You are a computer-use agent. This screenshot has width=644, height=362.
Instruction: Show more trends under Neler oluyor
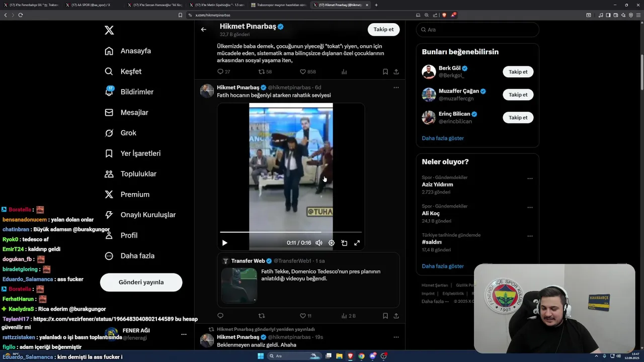pos(443,266)
